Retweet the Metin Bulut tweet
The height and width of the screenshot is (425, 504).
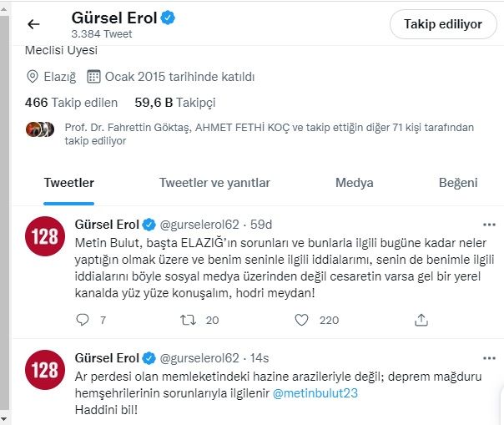189,320
